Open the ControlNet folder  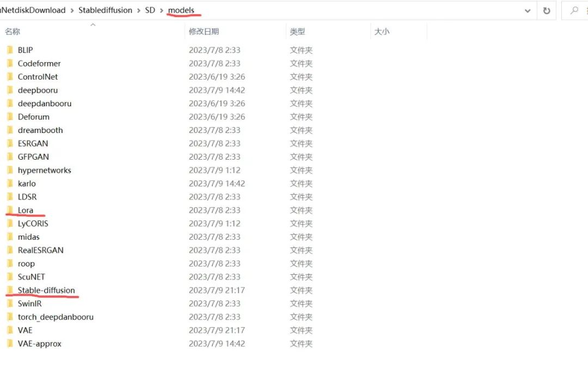coord(38,76)
